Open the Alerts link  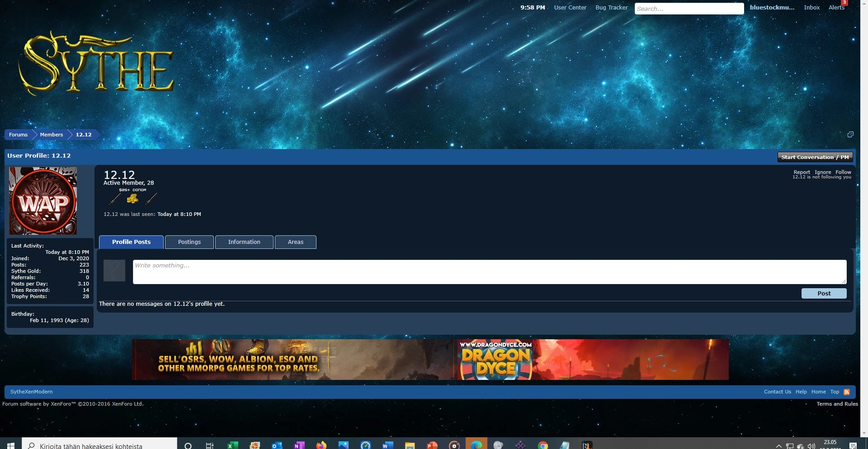[x=836, y=8]
